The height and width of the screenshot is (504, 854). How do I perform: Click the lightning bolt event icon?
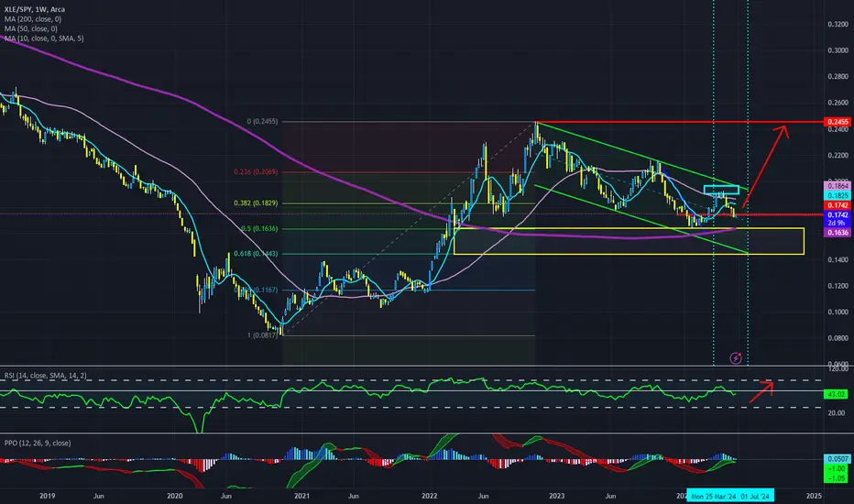tap(735, 358)
